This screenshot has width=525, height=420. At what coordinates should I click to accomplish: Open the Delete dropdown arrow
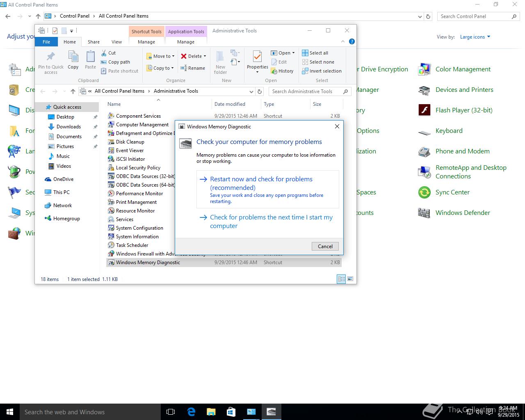[205, 56]
